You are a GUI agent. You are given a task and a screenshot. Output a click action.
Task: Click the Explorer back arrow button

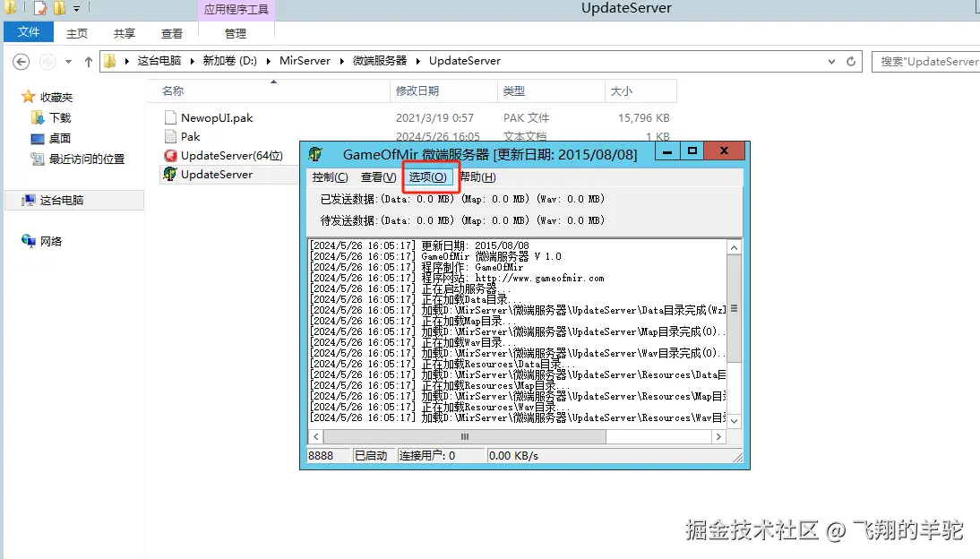pos(21,61)
